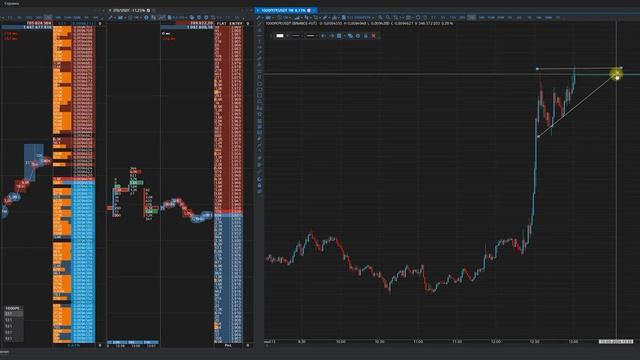This screenshot has height=360, width=640.
Task: Click the gear at the left order book bottom
Action: 100,345
